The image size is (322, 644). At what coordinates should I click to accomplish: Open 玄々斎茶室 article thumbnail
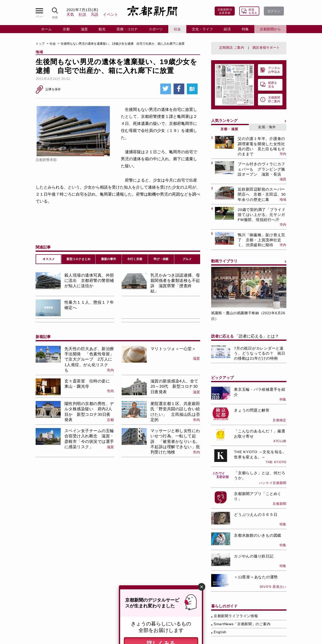pyautogui.click(x=48, y=387)
